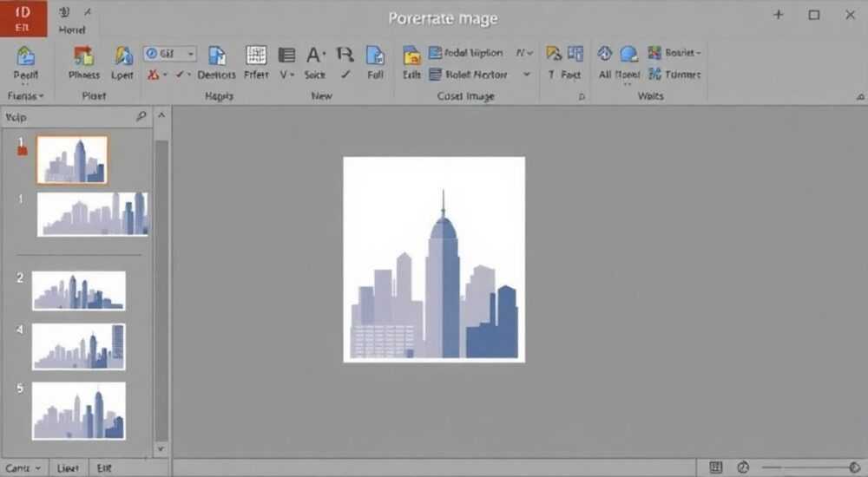
Task: Toggle the checkmark button below R icon
Action: click(345, 74)
